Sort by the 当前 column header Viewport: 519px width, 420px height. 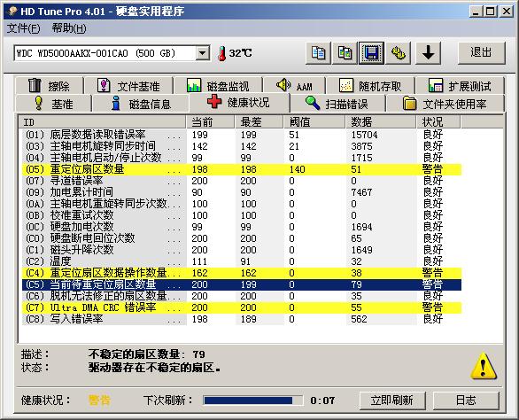coord(210,122)
